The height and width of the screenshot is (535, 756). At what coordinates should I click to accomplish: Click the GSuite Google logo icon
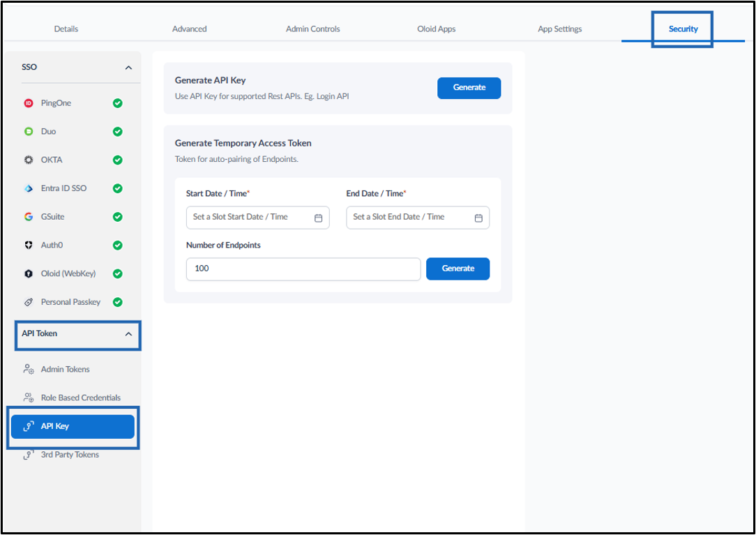[29, 217]
